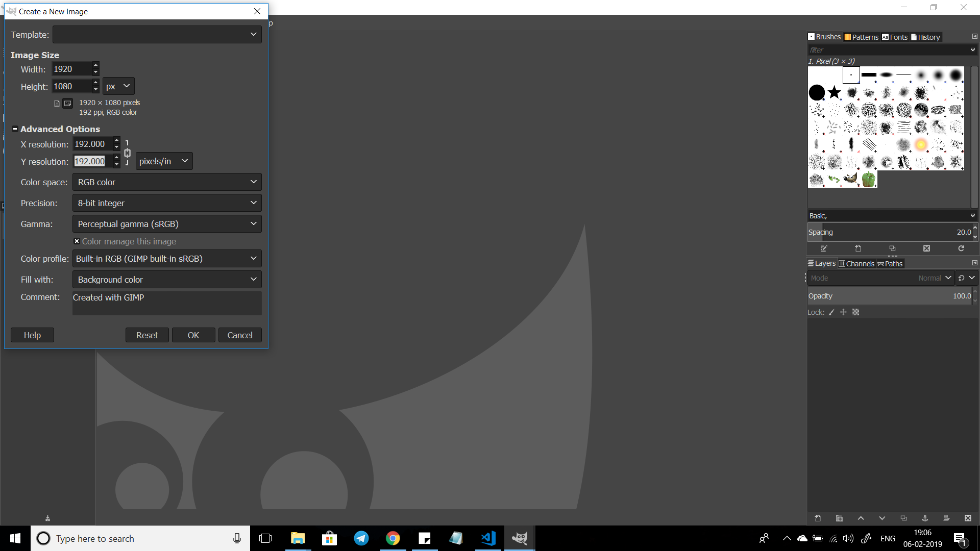Click the refresh brushes icon
The width and height of the screenshot is (980, 551).
[961, 248]
